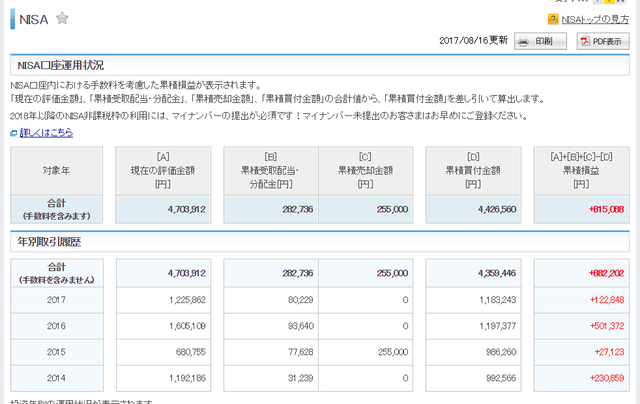
Task: Click the 年別取引履歴 section header
Action: click(320, 242)
